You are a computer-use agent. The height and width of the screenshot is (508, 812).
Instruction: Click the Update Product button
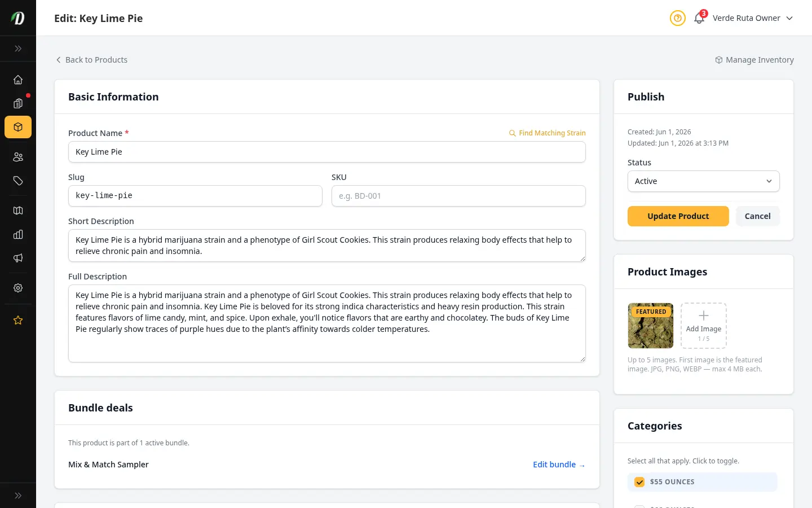click(x=678, y=216)
